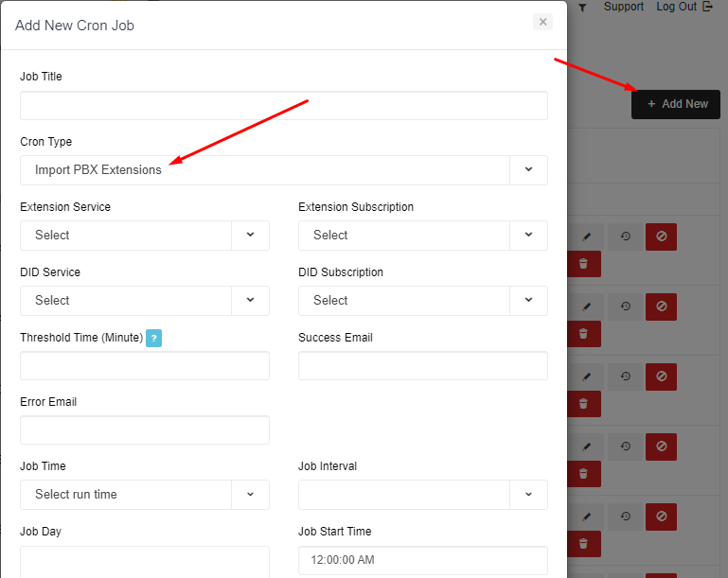Click into the Success Email field

[422, 366]
